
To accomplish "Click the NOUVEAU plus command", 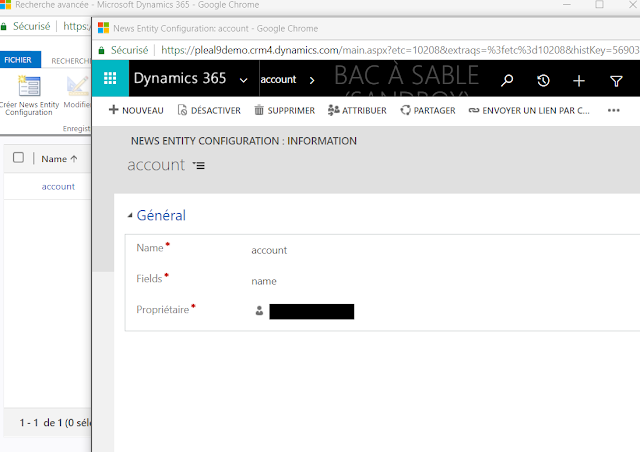I will pyautogui.click(x=136, y=110).
